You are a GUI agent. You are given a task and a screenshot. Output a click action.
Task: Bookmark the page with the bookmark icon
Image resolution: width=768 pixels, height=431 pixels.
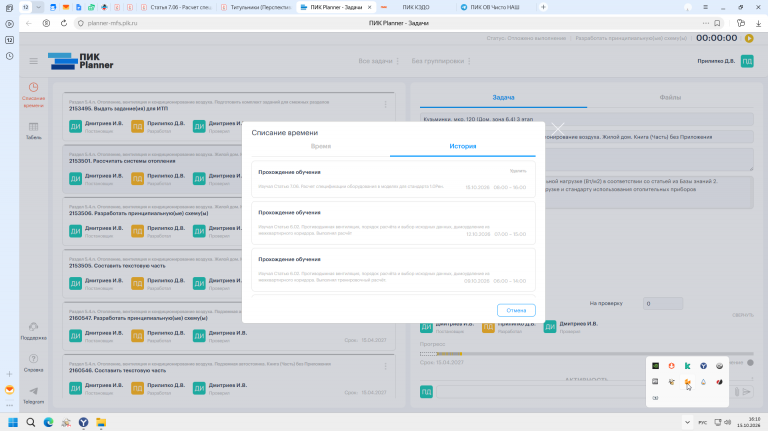(717, 23)
